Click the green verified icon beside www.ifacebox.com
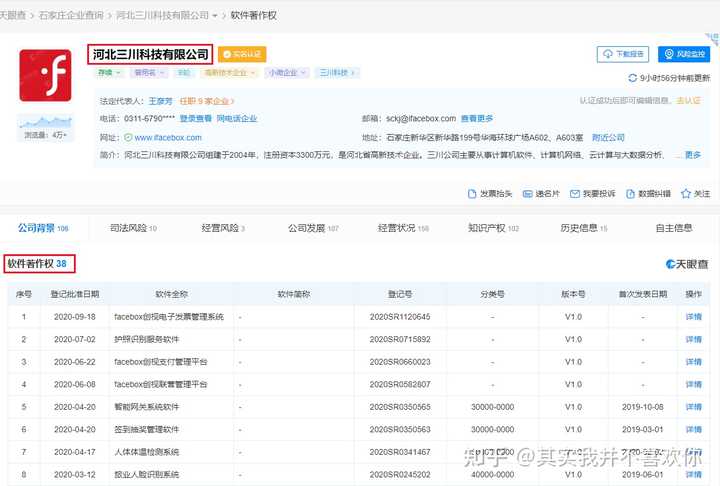This screenshot has height=486, width=720. [x=128, y=137]
